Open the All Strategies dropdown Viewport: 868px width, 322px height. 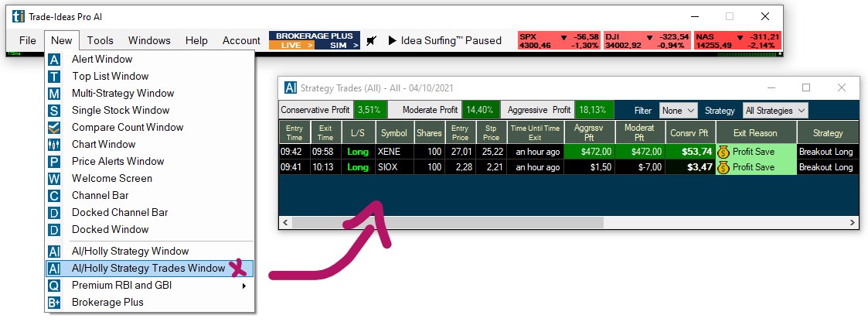pos(775,111)
